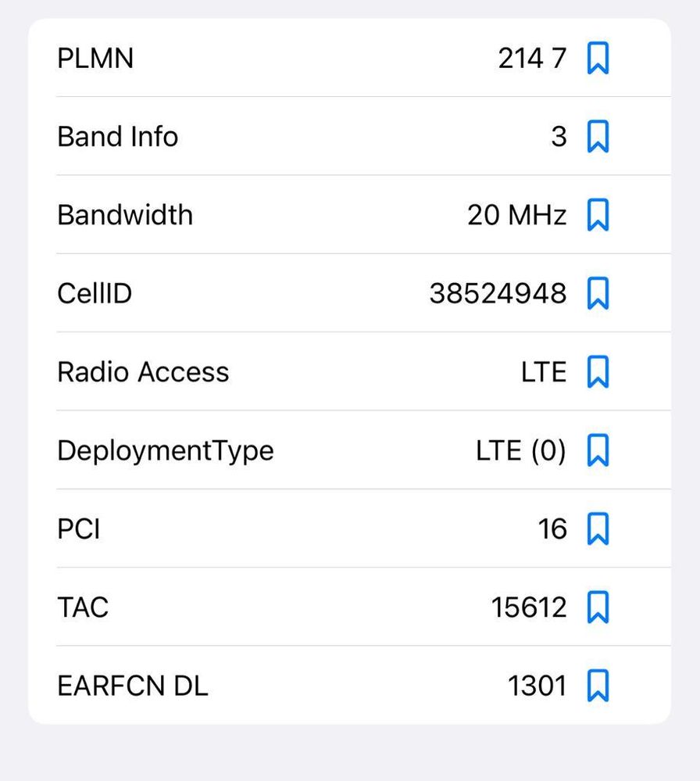Select the EARFCN DL value 1301
This screenshot has width=700, height=781.
point(537,686)
